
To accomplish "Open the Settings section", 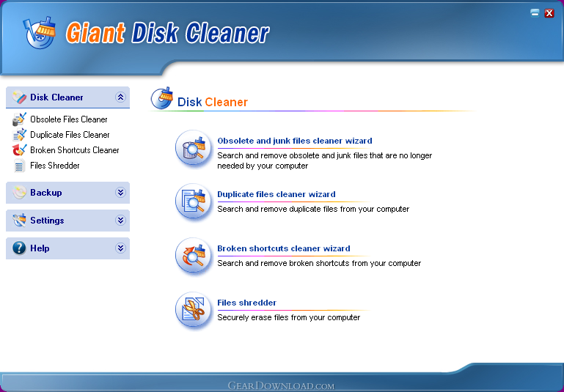I will tap(67, 221).
